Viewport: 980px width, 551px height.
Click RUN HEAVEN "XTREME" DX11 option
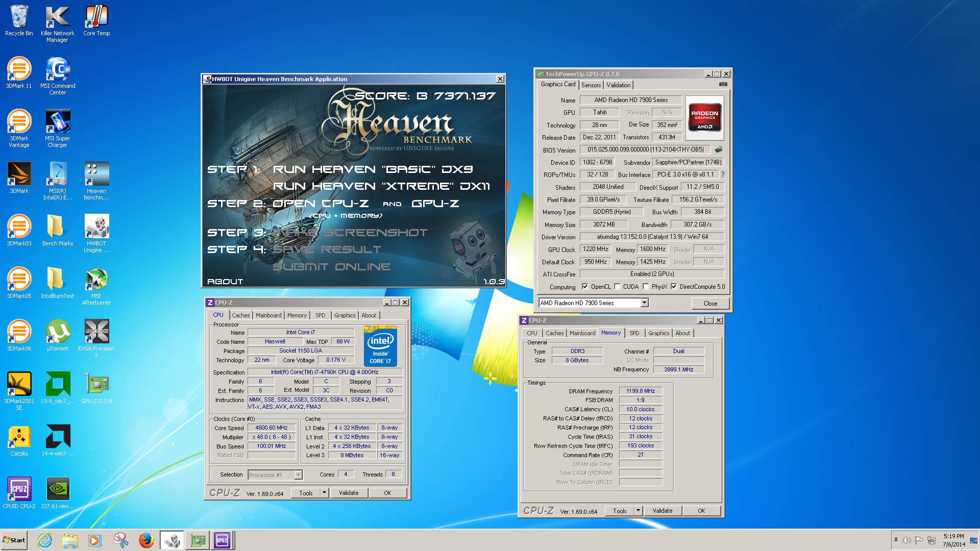pyautogui.click(x=381, y=186)
